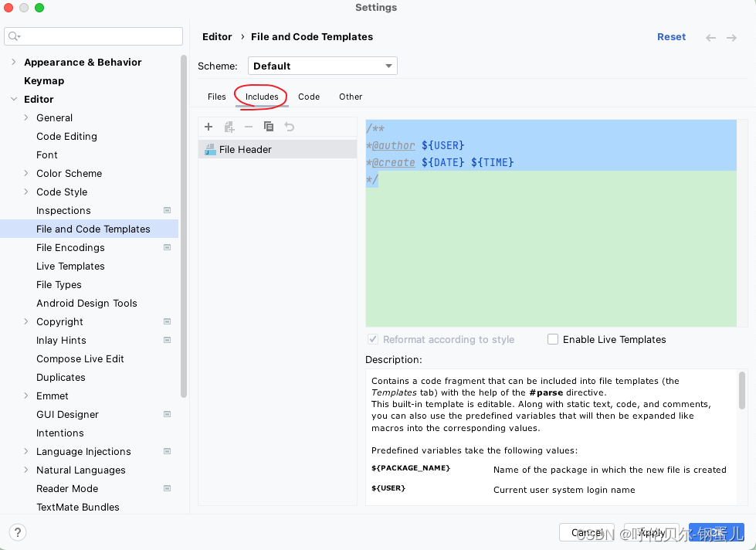Click the search magnifier icon

(x=14, y=36)
